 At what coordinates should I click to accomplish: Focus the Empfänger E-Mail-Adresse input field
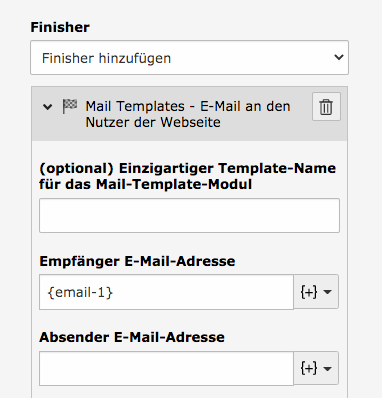pos(166,292)
